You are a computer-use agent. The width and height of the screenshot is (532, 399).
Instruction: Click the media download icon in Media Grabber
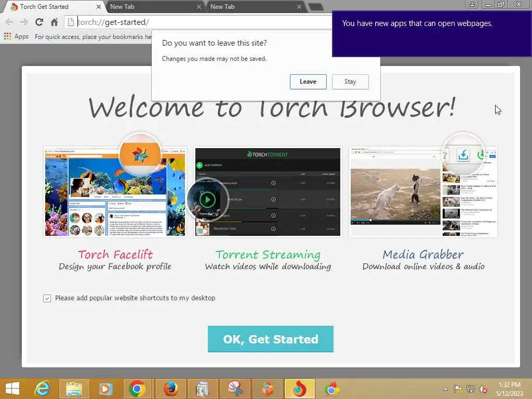point(463,155)
